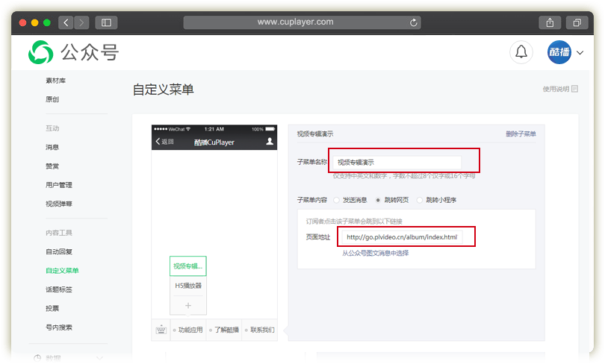Select the 跳转小程序 radio option

tap(420, 200)
